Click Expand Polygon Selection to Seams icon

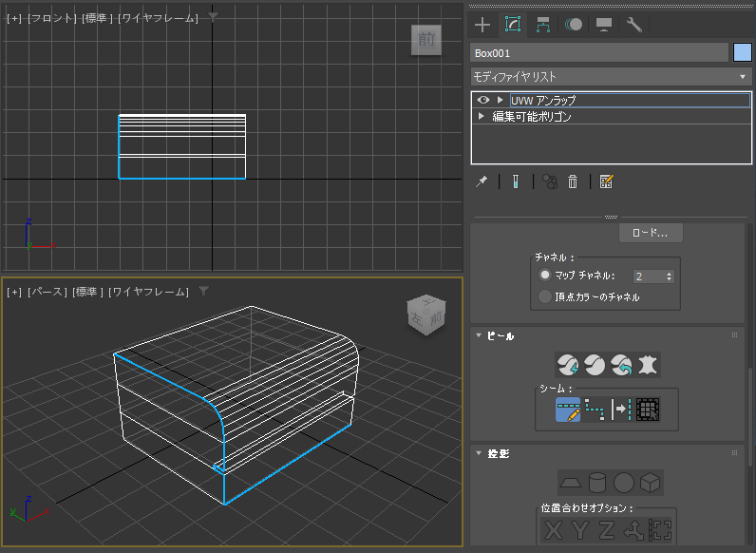click(x=648, y=410)
